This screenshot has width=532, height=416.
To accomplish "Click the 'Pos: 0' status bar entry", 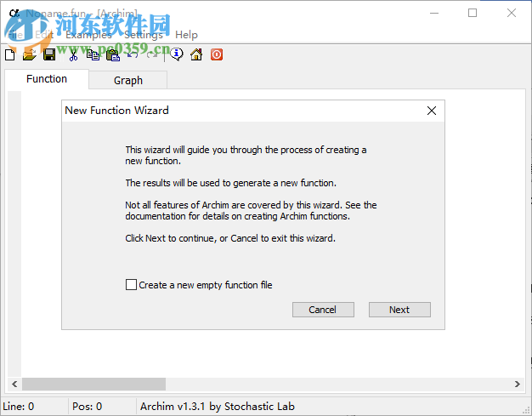I will [x=88, y=407].
